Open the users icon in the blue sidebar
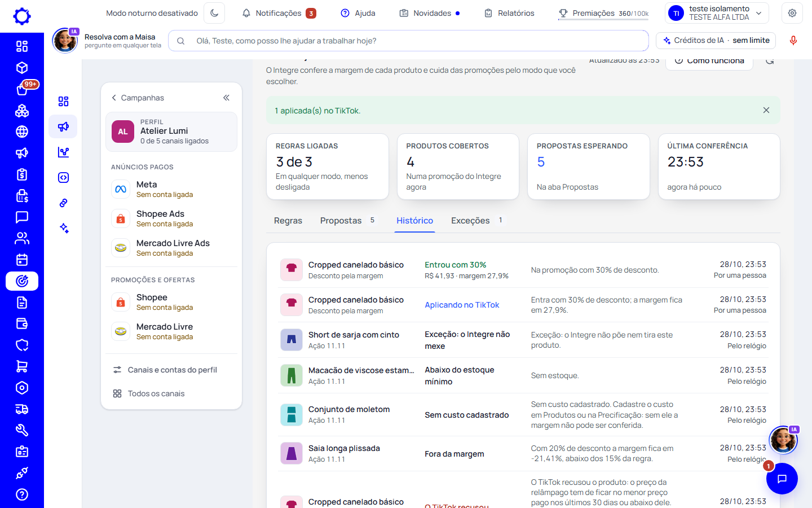Viewport: 812px width, 508px height. (x=22, y=238)
